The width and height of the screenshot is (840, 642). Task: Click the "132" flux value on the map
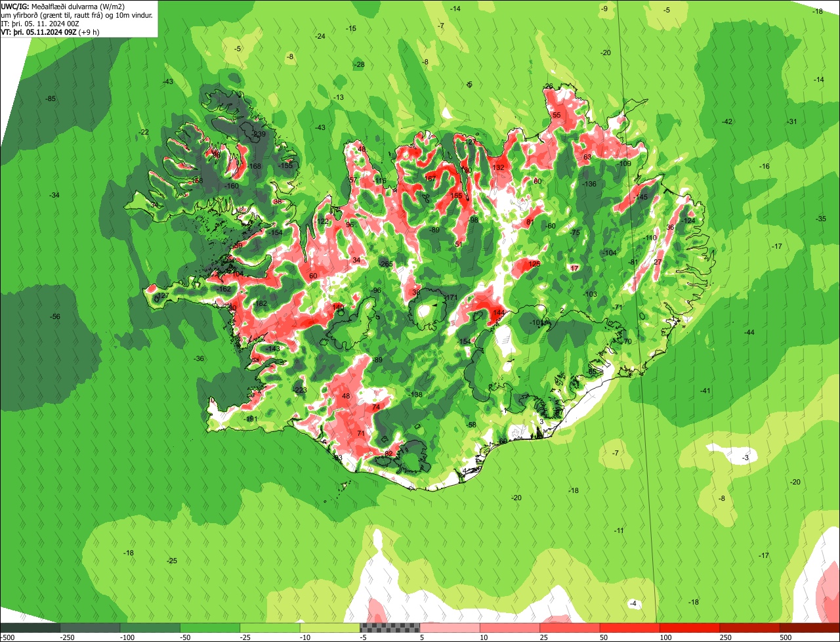tap(499, 167)
